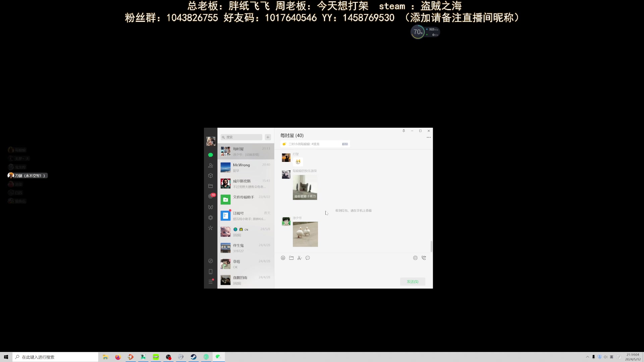The height and width of the screenshot is (362, 644).
Task: Click the scissors screenshot tool
Action: (300, 258)
